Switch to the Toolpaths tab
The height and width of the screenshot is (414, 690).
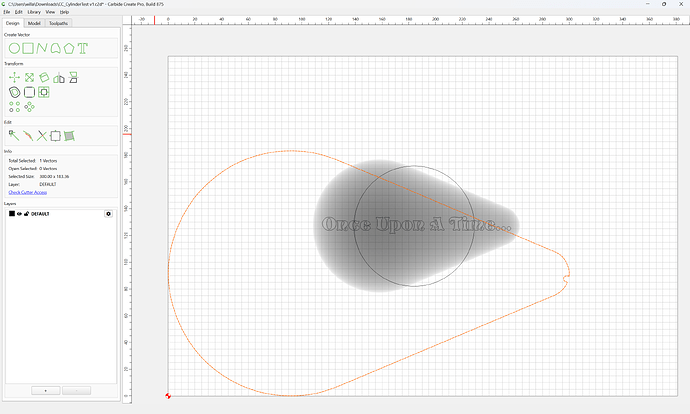[x=59, y=23]
